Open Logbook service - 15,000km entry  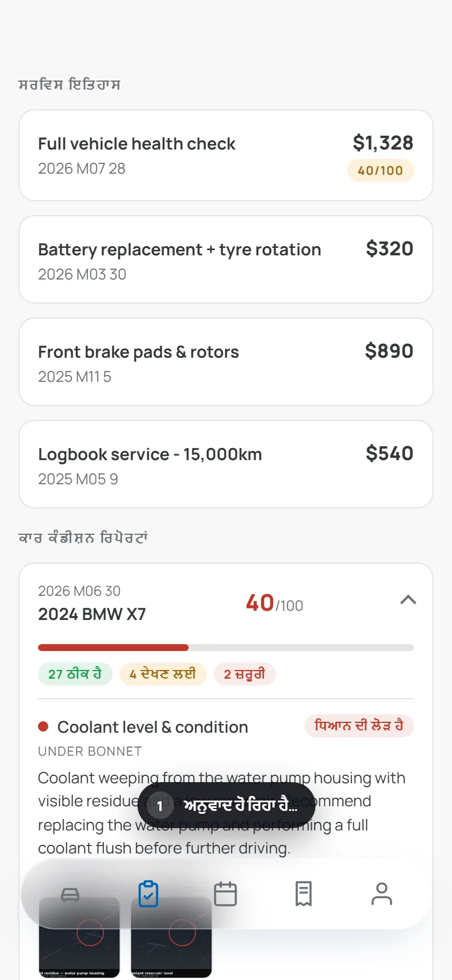pos(226,464)
